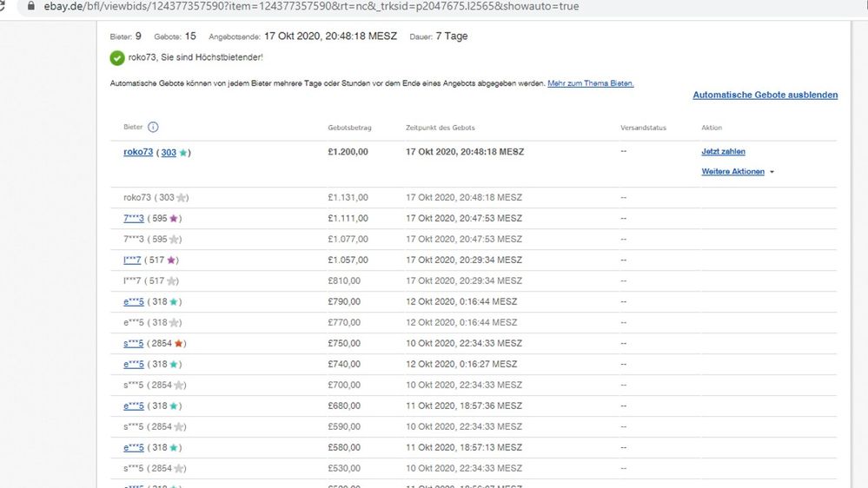Open the Mehr zum Thema Bieten link
868x488 pixels.
pyautogui.click(x=591, y=83)
